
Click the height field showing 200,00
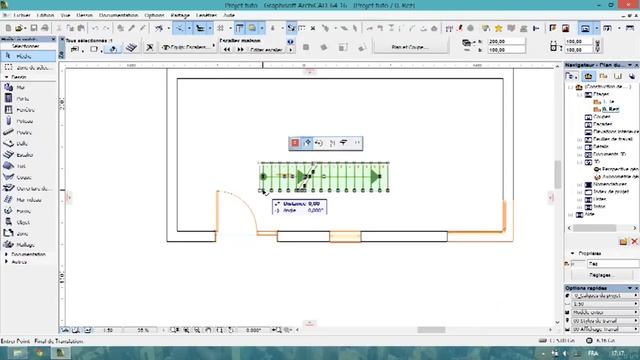tap(506, 42)
